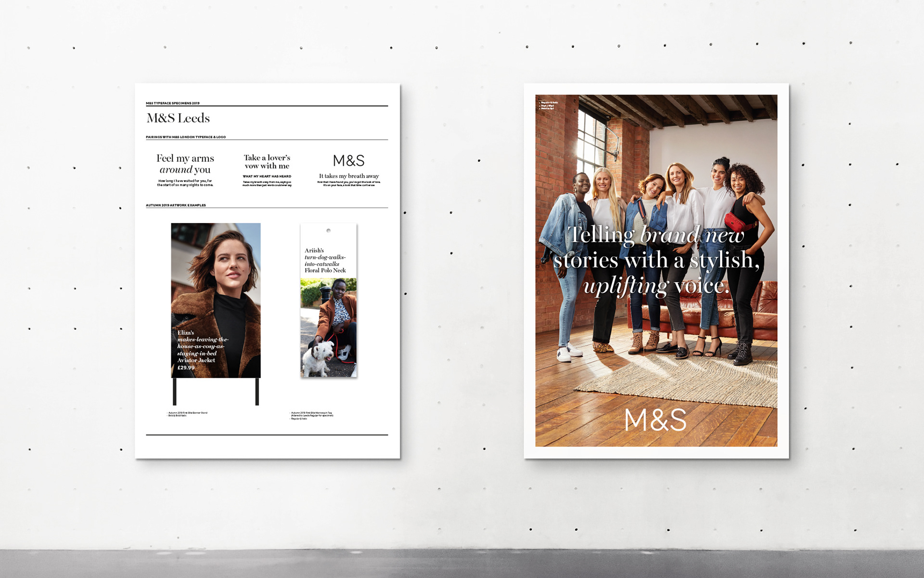The image size is (924, 578).
Task: Click the 'M&S TYPEFACE SPECIMENS 2019' label
Action: 173,103
